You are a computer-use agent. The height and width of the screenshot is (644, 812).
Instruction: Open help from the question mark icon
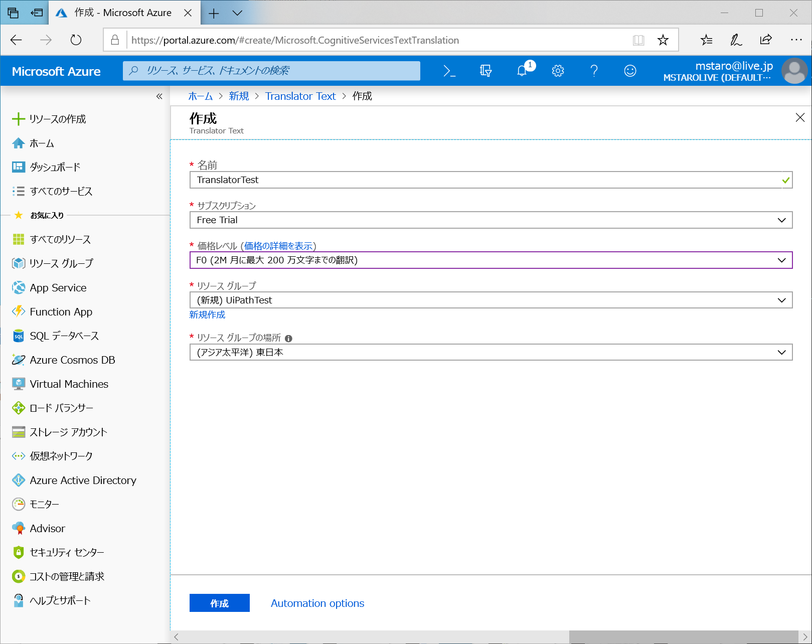pos(594,71)
